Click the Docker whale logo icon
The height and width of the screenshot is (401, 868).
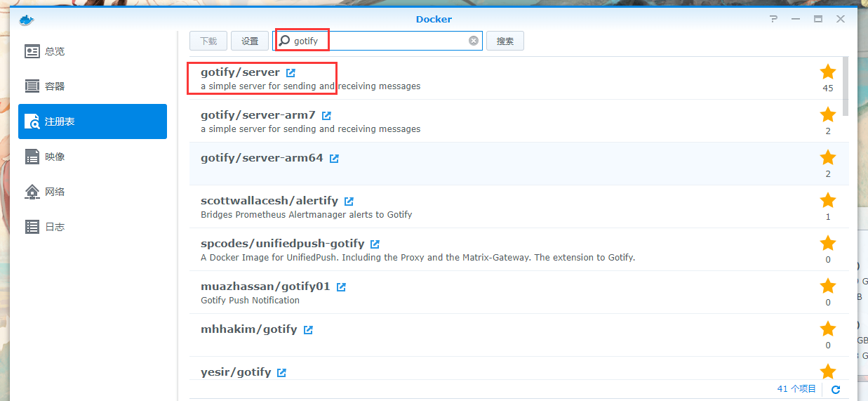coord(26,19)
